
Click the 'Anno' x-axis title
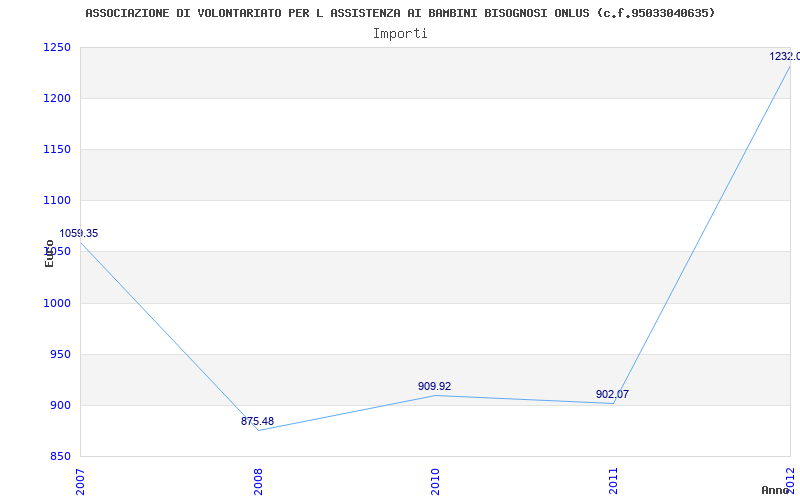coord(775,490)
